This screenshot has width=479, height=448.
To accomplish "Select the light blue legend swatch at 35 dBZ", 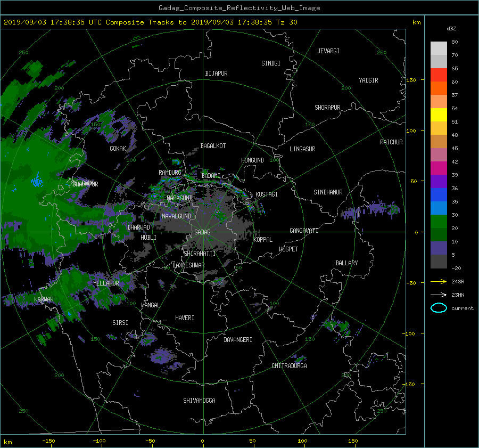I will tap(439, 208).
